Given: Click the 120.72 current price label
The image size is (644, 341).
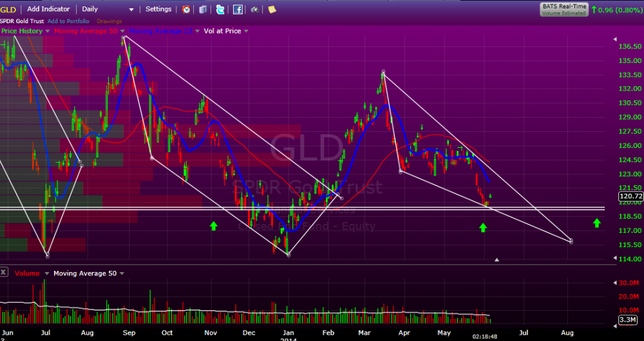Looking at the screenshot, I should click(x=630, y=196).
